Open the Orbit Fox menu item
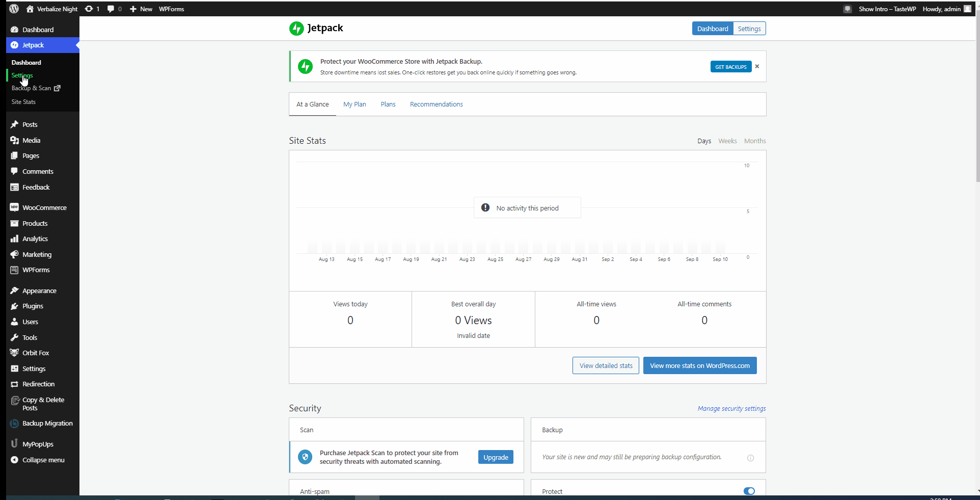Screen dimensions: 980x500 point(36,353)
